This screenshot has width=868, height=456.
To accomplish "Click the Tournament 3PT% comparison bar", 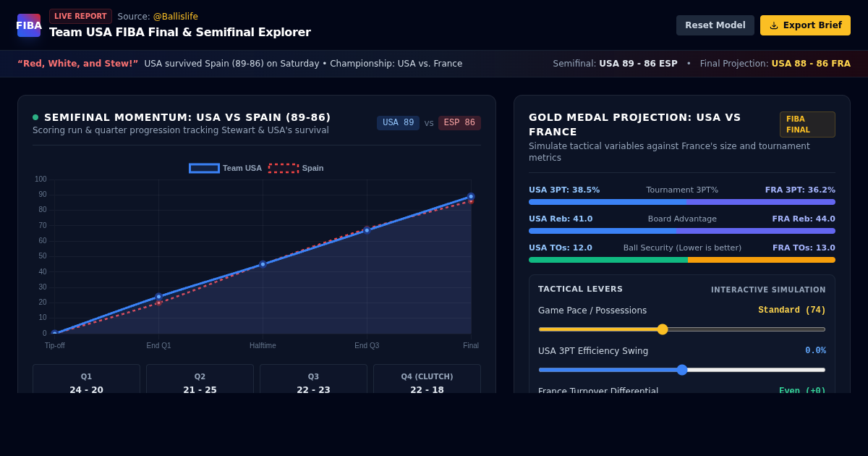I will (x=682, y=202).
